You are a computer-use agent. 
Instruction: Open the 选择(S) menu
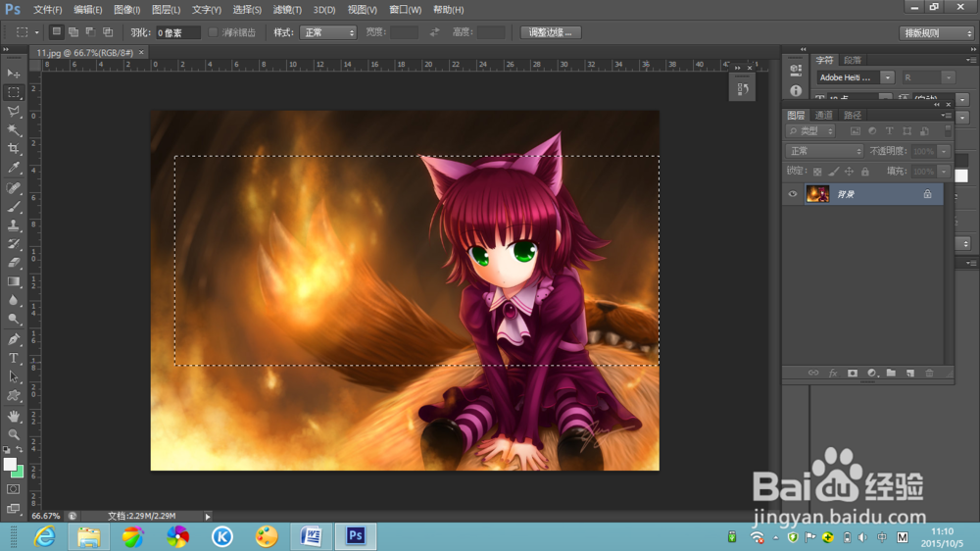tap(247, 10)
